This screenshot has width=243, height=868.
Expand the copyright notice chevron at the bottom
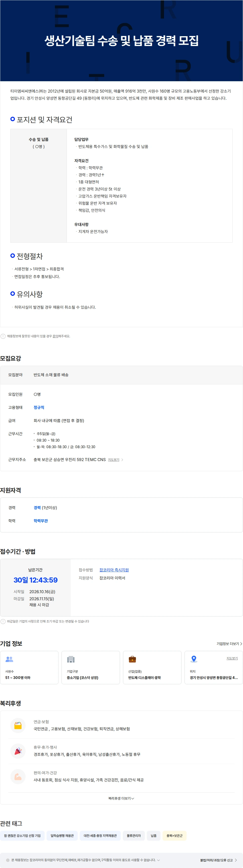point(158,860)
